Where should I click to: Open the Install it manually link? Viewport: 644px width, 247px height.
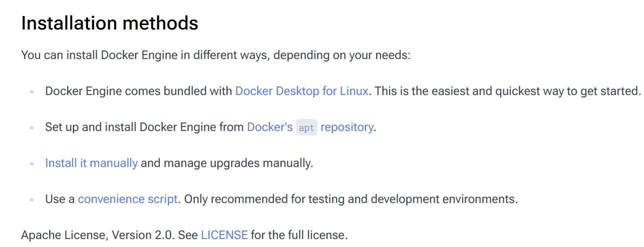(x=91, y=163)
